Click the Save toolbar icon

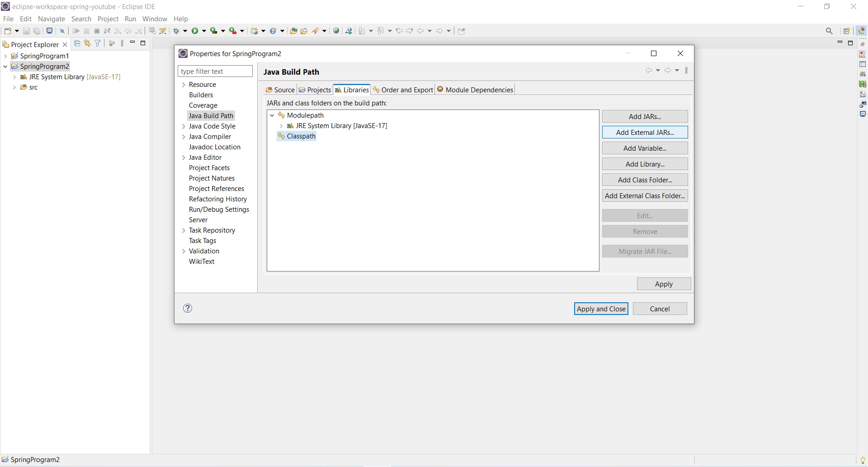[x=26, y=31]
